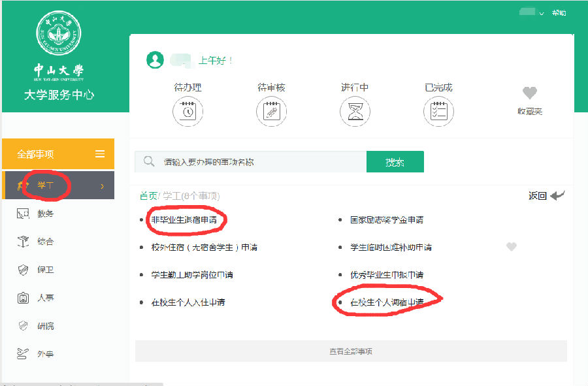The height and width of the screenshot is (386, 588).
Task: Click the 查看全部事项 bar
Action: click(x=351, y=351)
